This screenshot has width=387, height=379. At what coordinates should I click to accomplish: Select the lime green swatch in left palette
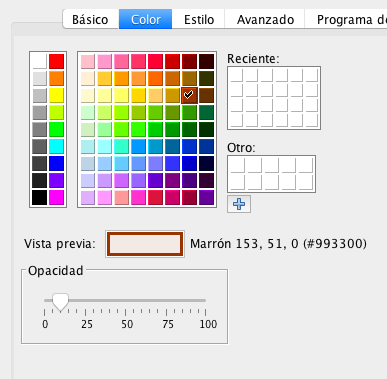pyautogui.click(x=56, y=112)
